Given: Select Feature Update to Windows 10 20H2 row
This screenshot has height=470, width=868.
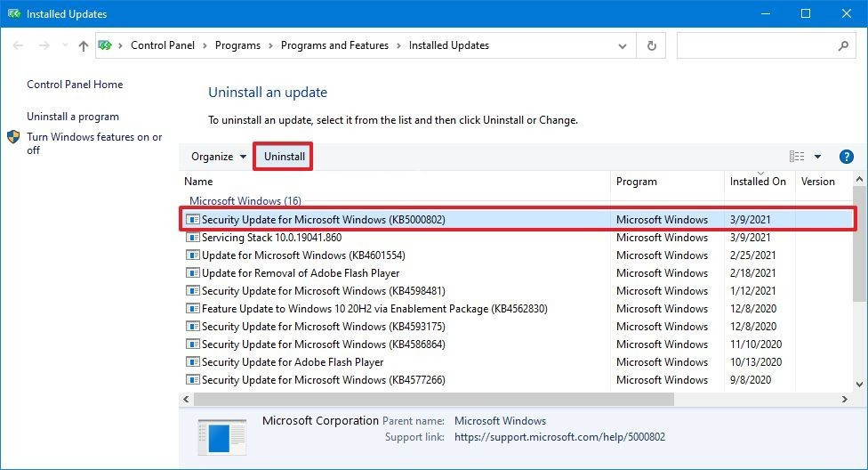Looking at the screenshot, I should (516, 308).
